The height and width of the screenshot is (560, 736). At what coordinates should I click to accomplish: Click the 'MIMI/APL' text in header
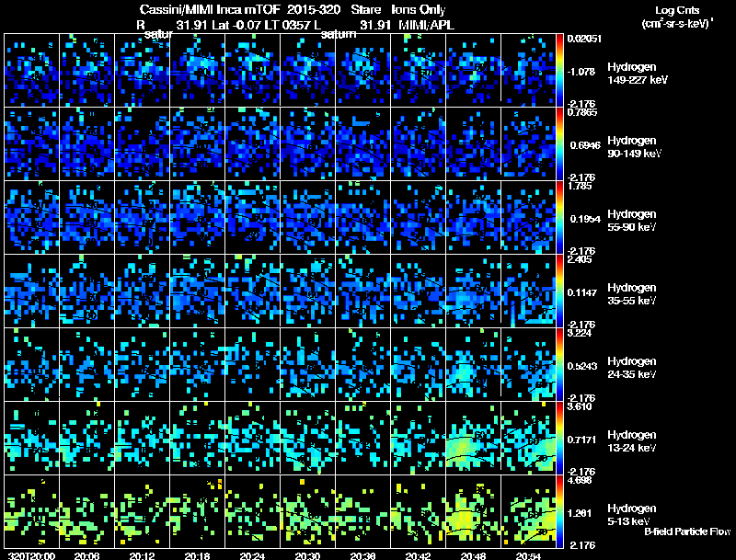coord(426,25)
